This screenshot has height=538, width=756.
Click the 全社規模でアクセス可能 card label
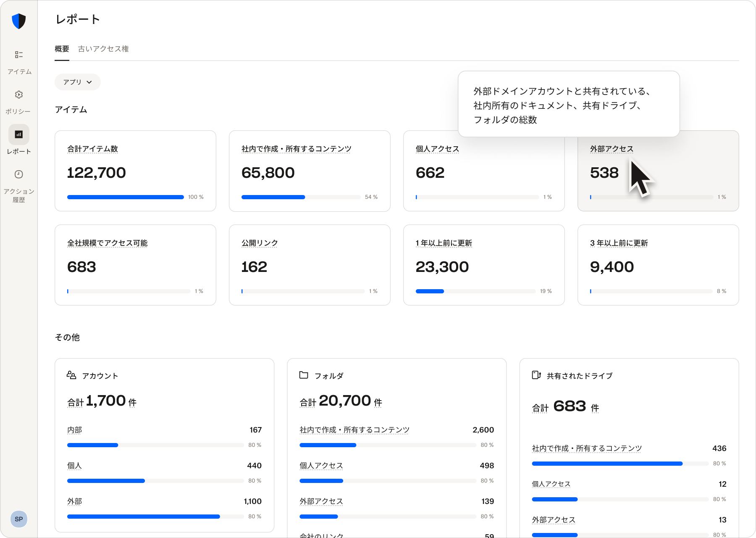pyautogui.click(x=107, y=243)
